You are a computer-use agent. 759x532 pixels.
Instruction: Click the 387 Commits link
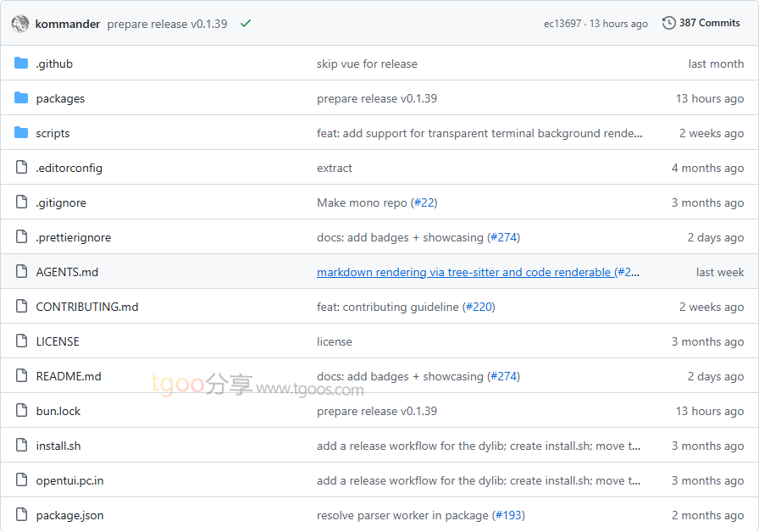tap(709, 23)
